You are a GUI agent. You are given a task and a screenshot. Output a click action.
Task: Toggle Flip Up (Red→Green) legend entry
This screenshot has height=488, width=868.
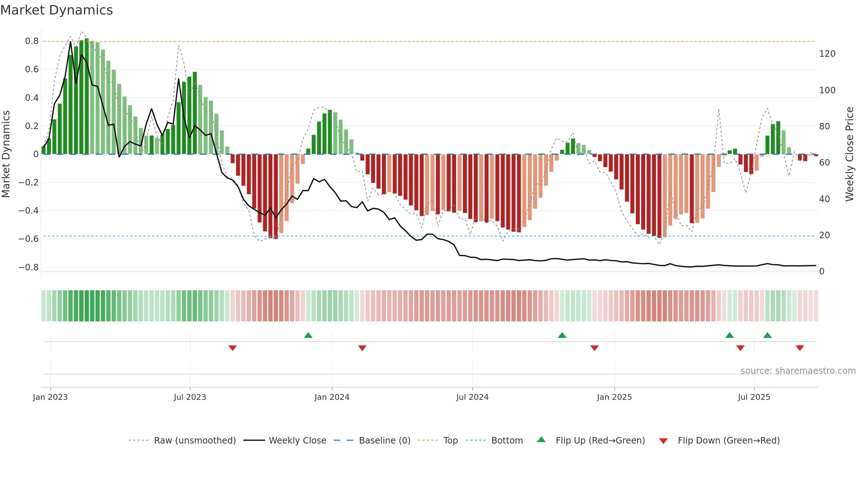pyautogui.click(x=591, y=440)
